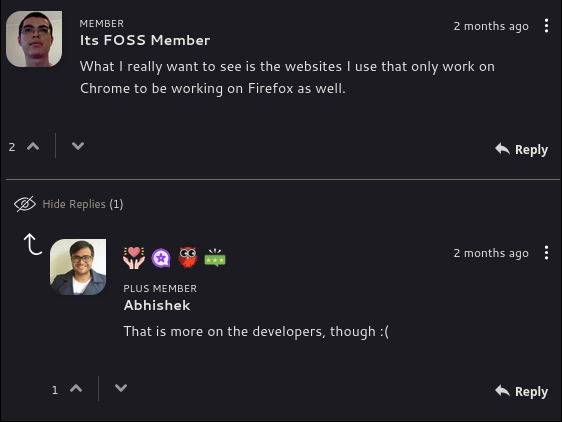Image resolution: width=562 pixels, height=422 pixels.
Task: Open Abhishek's username link
Action: [157, 305]
